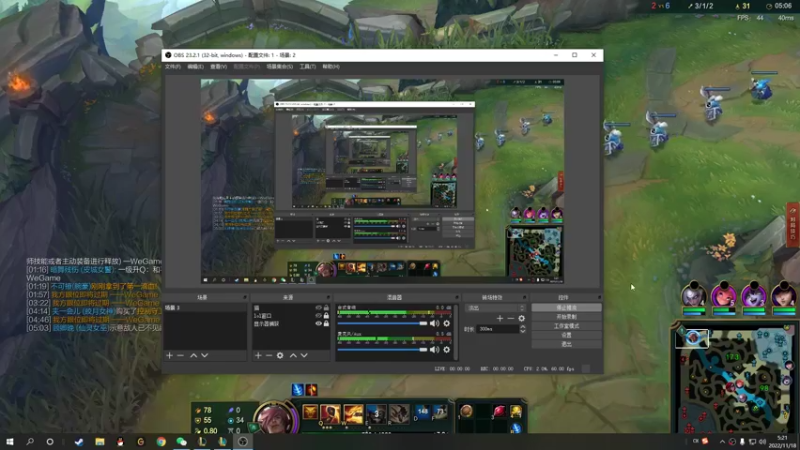
Task: Move scene up with the up chevron
Action: 193,355
